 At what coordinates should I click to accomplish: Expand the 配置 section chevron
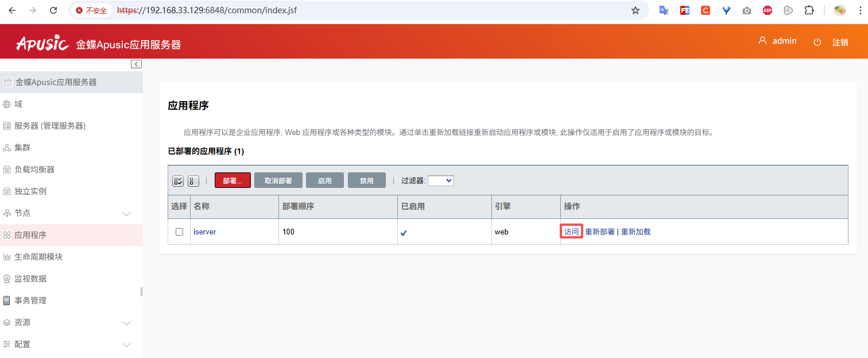127,345
